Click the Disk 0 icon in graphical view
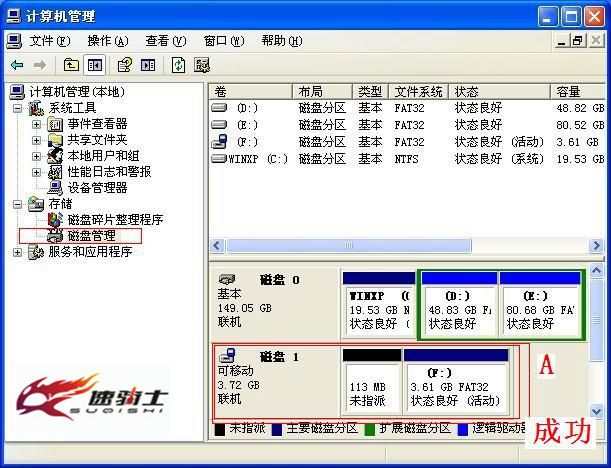Screen dimensions: 611x468 point(227,279)
